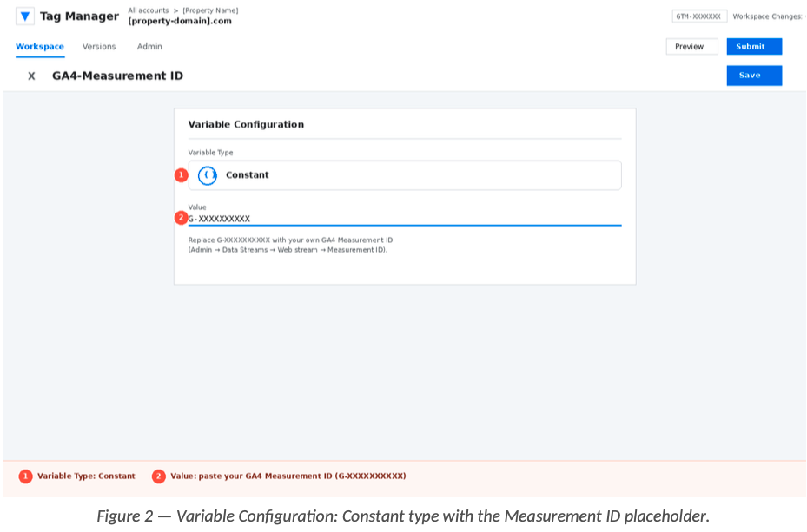807x532 pixels.
Task: Close the variable editor with X
Action: [x=31, y=76]
